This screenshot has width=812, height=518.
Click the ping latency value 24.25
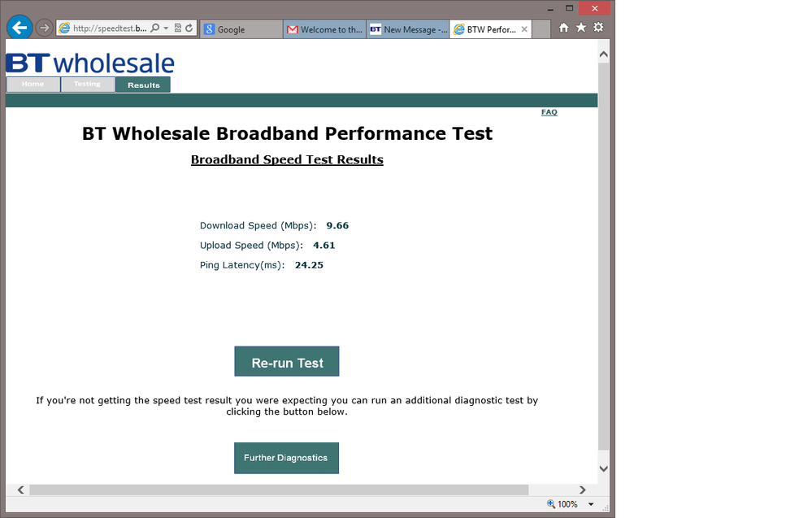(x=309, y=265)
